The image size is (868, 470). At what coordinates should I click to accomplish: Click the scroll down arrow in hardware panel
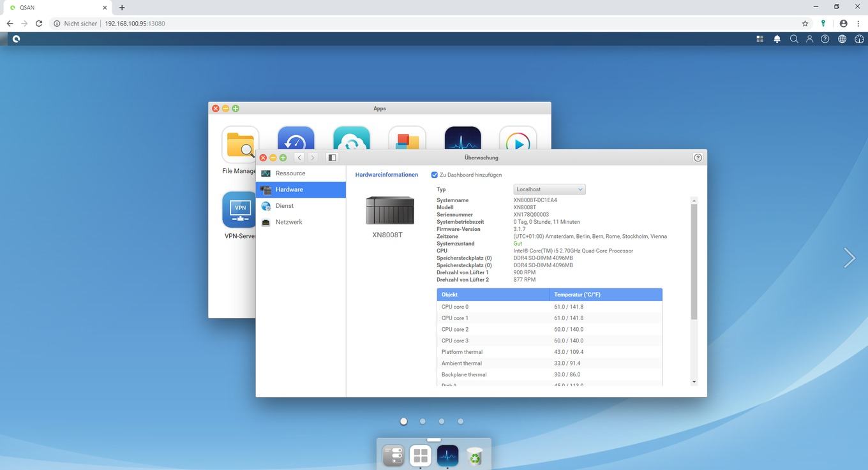point(694,382)
